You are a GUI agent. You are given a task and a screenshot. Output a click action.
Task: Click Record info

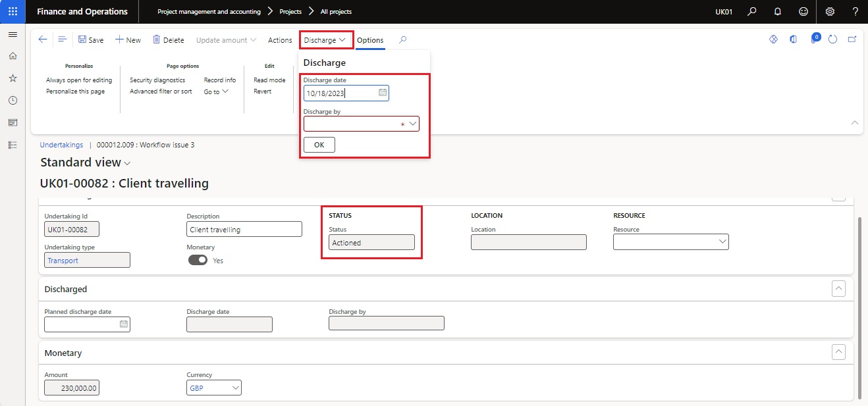coord(220,80)
